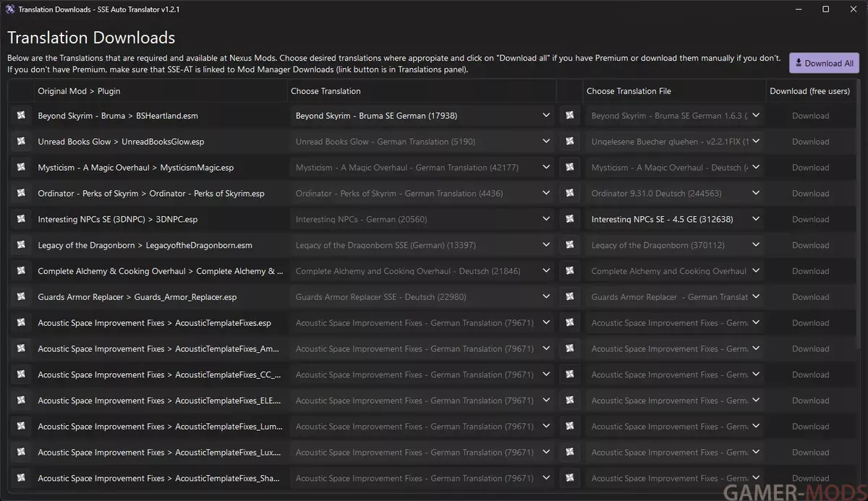Screen dimensions: 868x501
Task: Click Nexus icon left of Interesting NPCs SE (3DNPC)
Action: click(21, 219)
